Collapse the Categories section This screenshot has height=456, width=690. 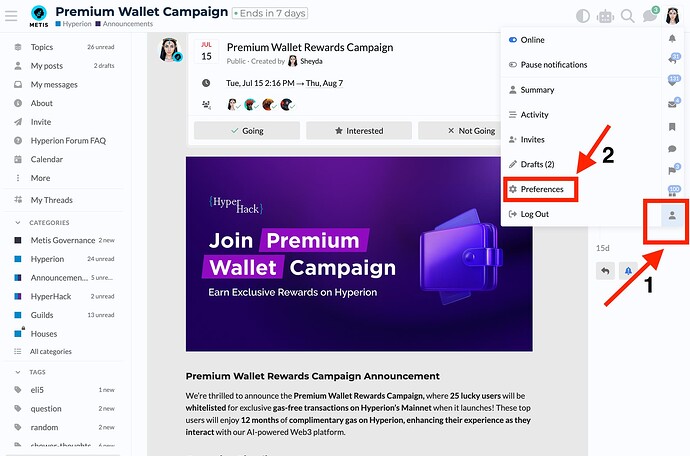(18, 223)
